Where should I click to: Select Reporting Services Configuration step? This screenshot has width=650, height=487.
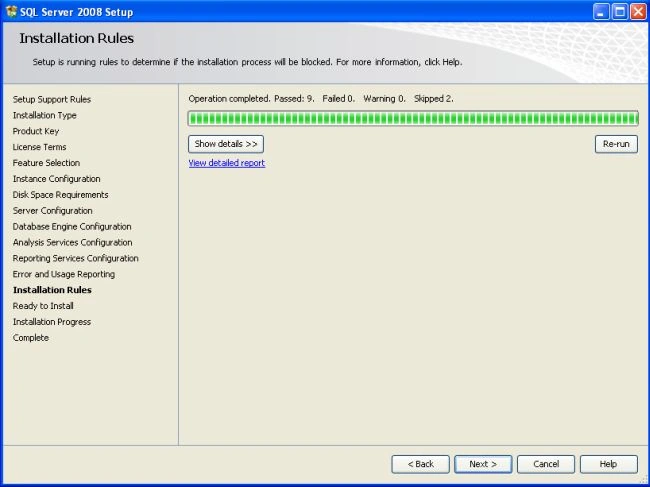pos(75,258)
